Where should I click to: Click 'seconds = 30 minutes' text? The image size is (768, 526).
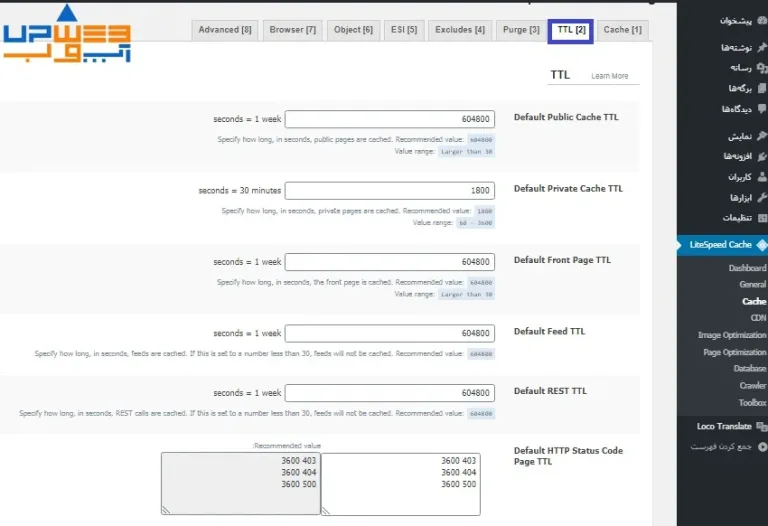[x=240, y=191]
